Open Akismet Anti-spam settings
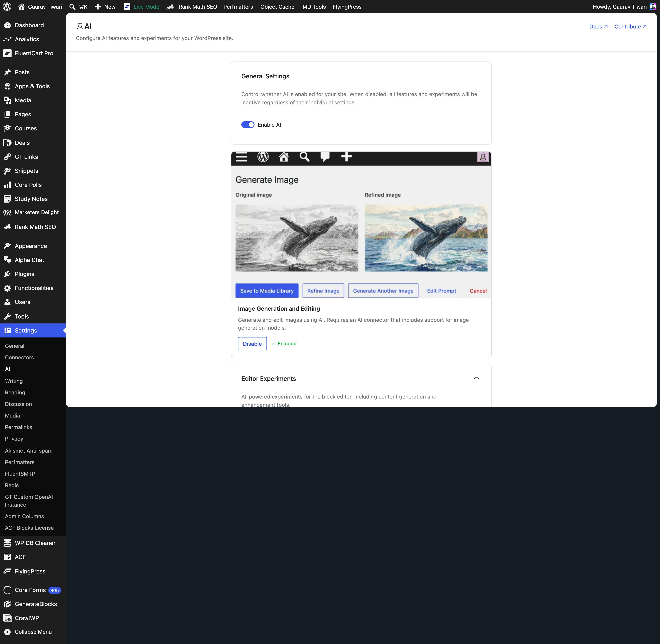 click(29, 451)
